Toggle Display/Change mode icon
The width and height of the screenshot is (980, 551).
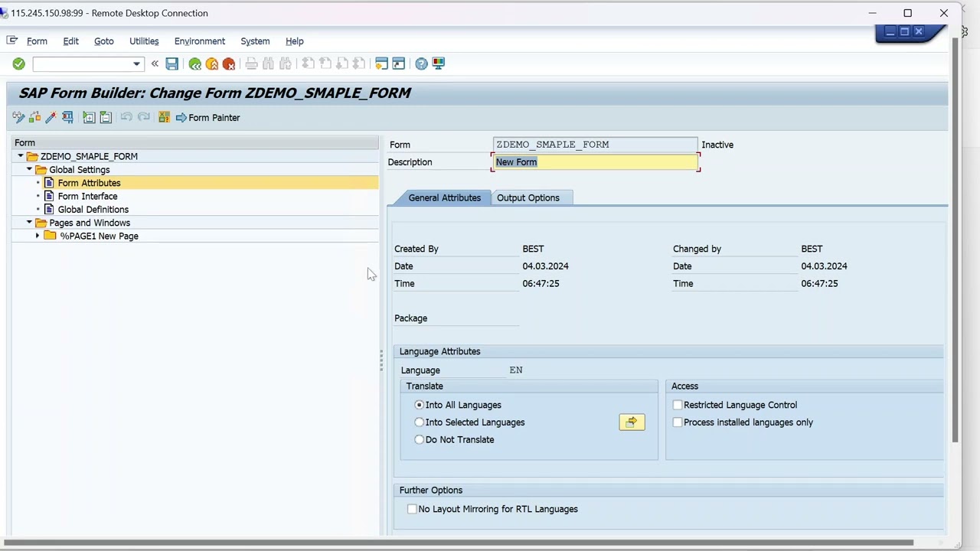click(18, 117)
